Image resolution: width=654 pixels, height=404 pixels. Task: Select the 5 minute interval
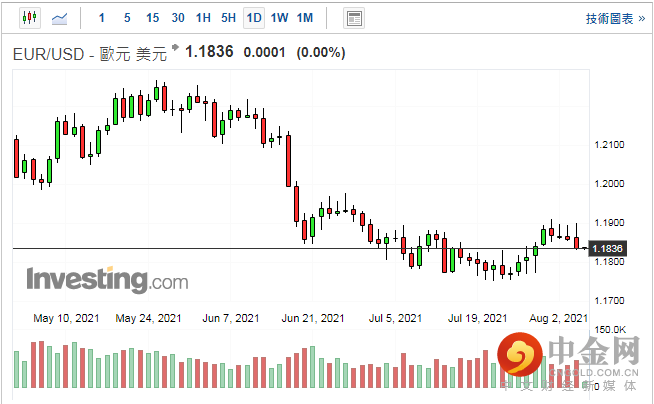pos(126,18)
